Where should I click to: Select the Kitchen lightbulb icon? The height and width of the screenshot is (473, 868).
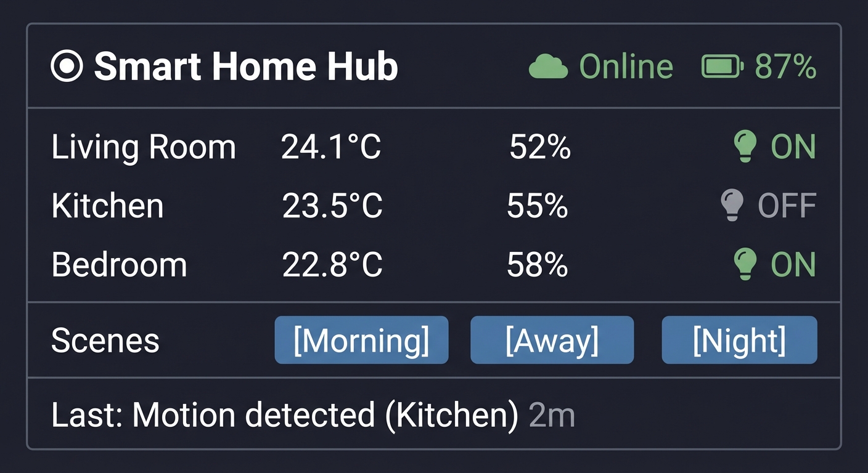point(733,205)
